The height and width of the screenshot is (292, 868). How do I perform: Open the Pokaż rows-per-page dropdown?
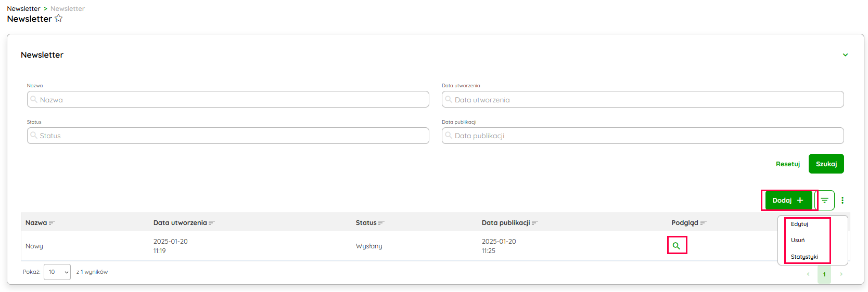pyautogui.click(x=57, y=272)
